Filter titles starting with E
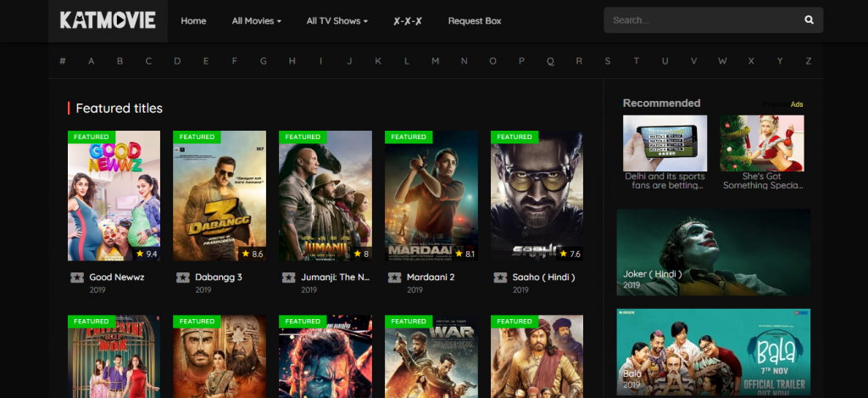The height and width of the screenshot is (398, 868). click(x=206, y=61)
